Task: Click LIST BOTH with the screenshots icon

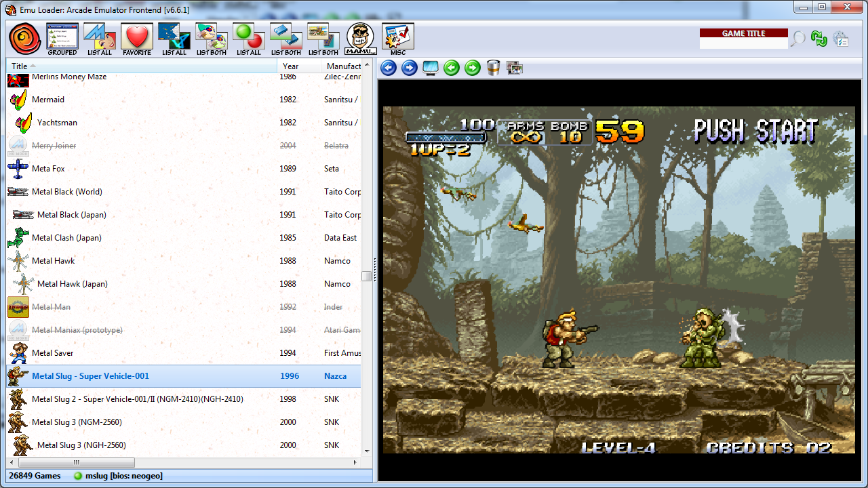Action: point(323,39)
